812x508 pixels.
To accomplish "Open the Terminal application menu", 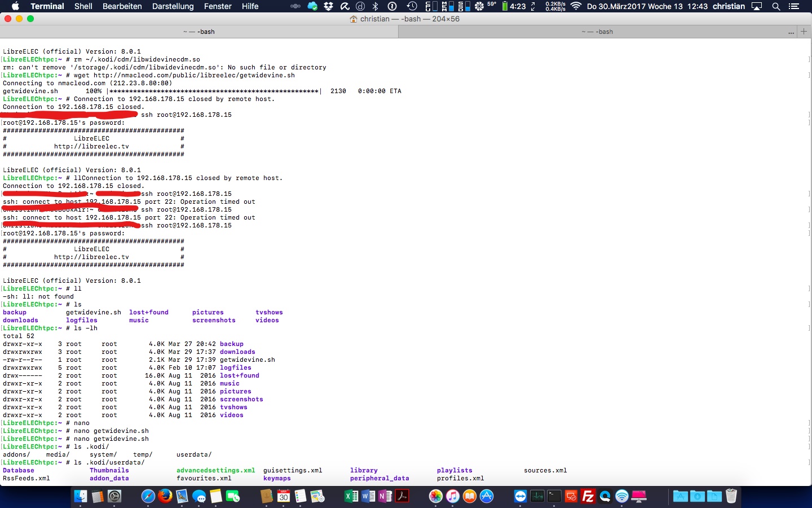I will coord(47,6).
